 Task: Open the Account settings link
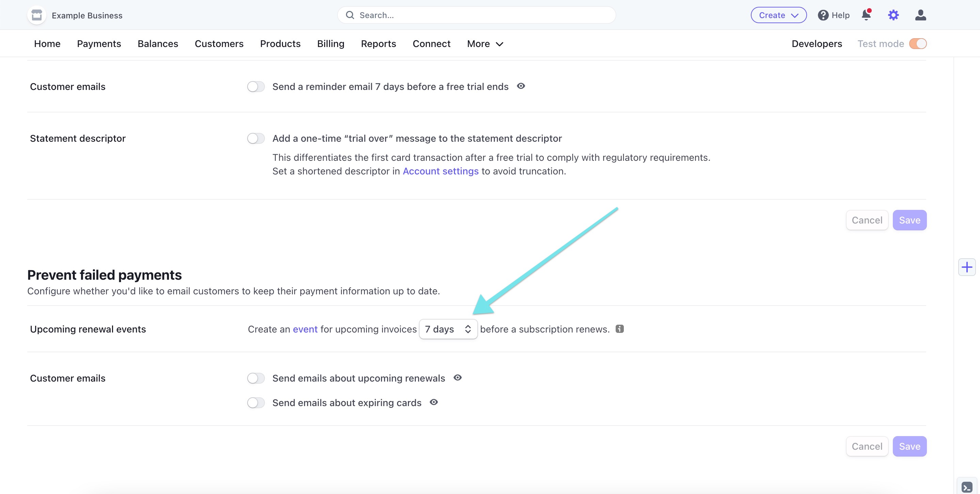click(441, 171)
